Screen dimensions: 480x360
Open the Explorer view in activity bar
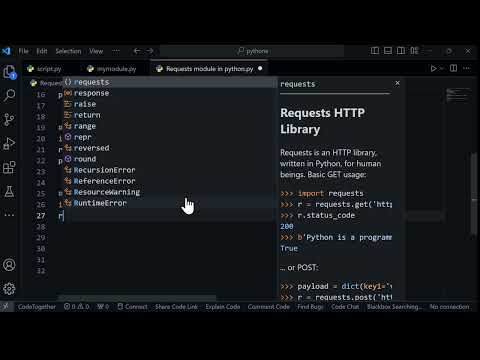pyautogui.click(x=9, y=72)
